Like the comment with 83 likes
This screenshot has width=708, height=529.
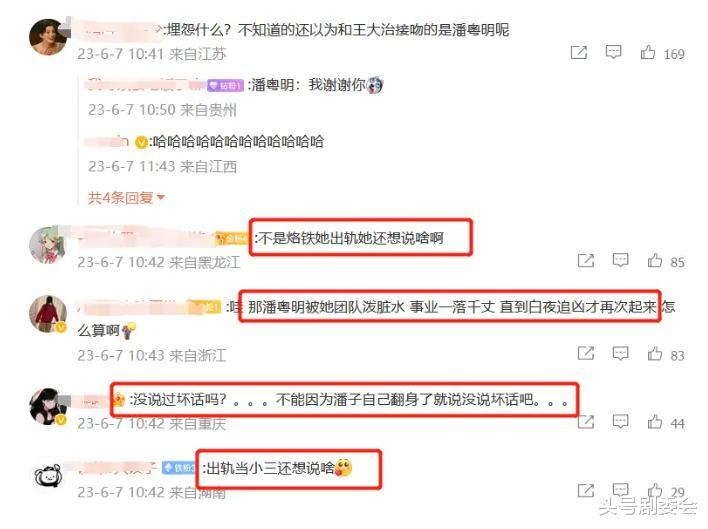655,353
